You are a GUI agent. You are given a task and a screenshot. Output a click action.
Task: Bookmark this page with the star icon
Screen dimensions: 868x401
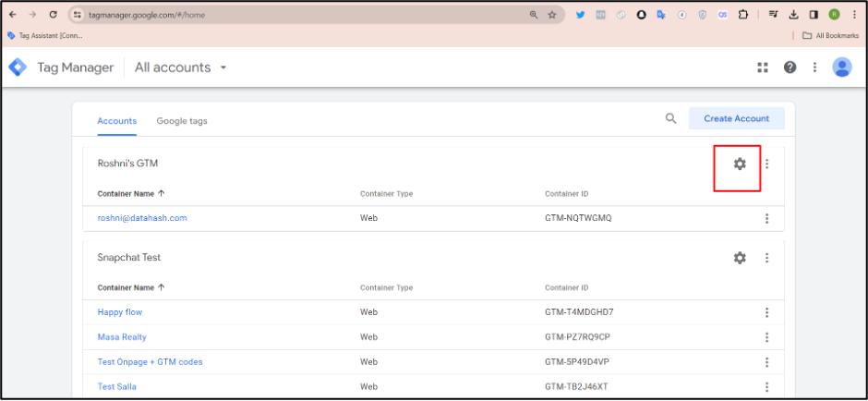point(552,15)
